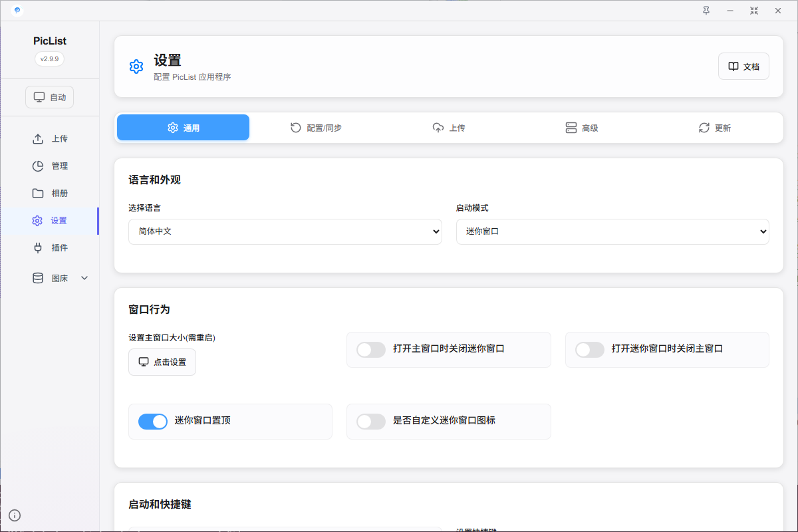Select 设置 in the sidebar
The height and width of the screenshot is (532, 798).
pyautogui.click(x=50, y=221)
